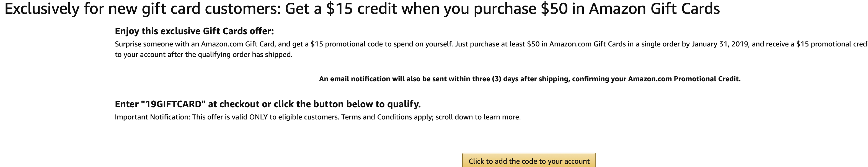
Task: Click the "19GIFTCARD" promo code text
Action: pyautogui.click(x=173, y=104)
